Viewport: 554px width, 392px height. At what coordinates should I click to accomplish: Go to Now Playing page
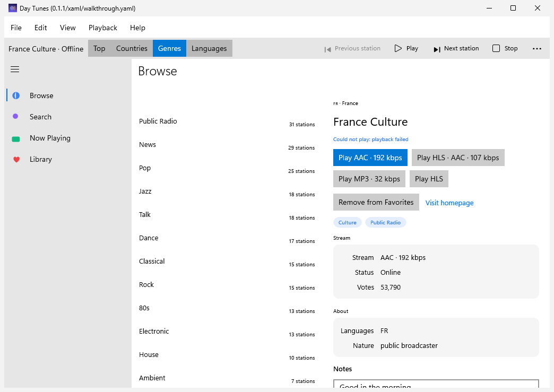click(67, 138)
